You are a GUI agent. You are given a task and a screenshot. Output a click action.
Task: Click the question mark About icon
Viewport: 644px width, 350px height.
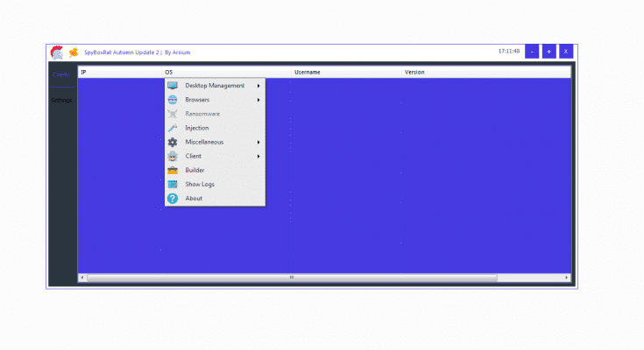[x=173, y=199]
